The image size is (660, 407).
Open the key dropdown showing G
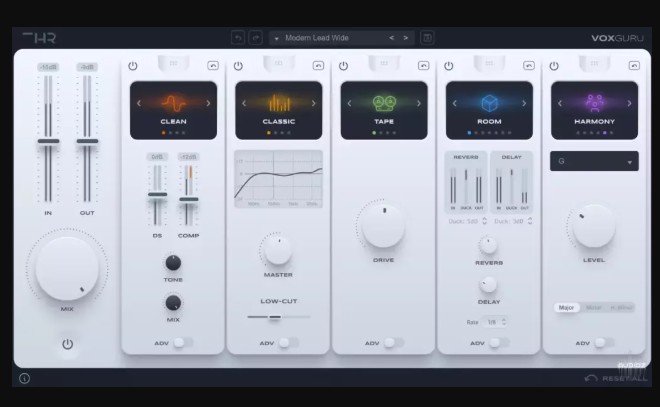coord(594,161)
